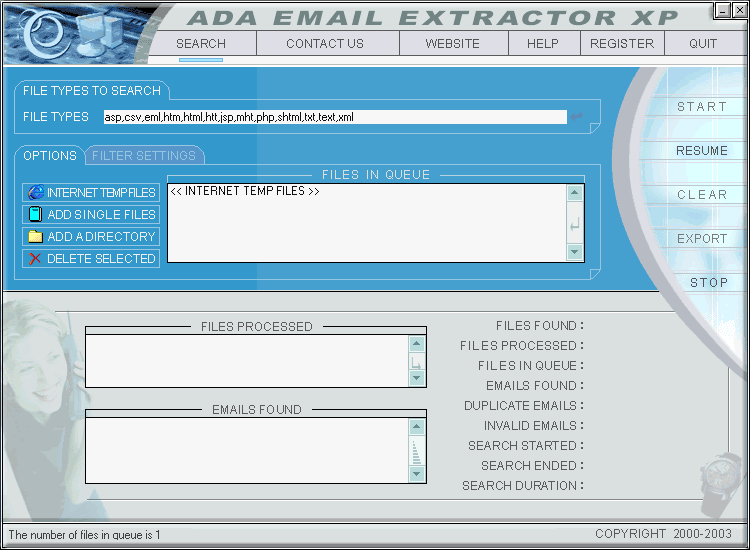Open the CONTACT US menu item
Image resolution: width=750 pixels, height=550 pixels.
click(x=325, y=44)
